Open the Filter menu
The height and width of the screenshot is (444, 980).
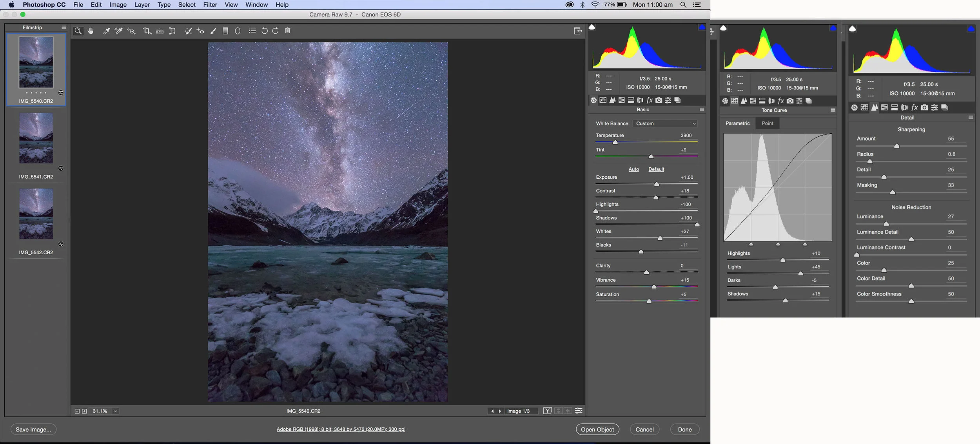(210, 5)
